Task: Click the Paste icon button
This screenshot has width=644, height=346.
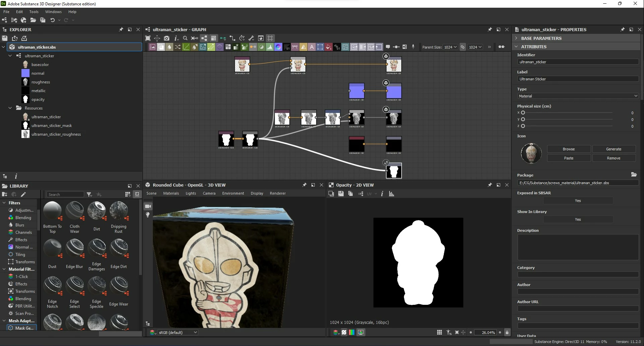Action: click(x=569, y=158)
